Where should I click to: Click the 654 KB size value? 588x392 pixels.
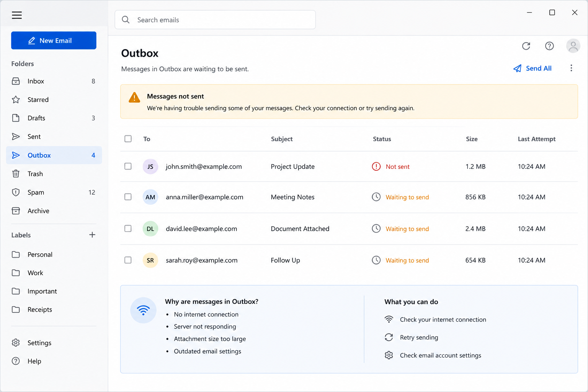click(x=475, y=260)
